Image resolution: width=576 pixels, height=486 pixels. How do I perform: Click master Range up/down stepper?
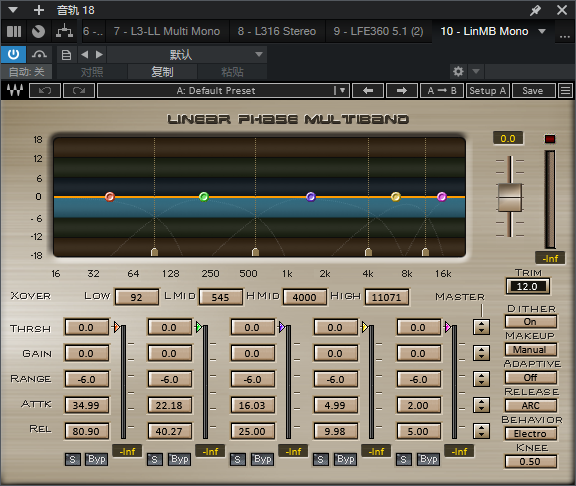[x=481, y=379]
